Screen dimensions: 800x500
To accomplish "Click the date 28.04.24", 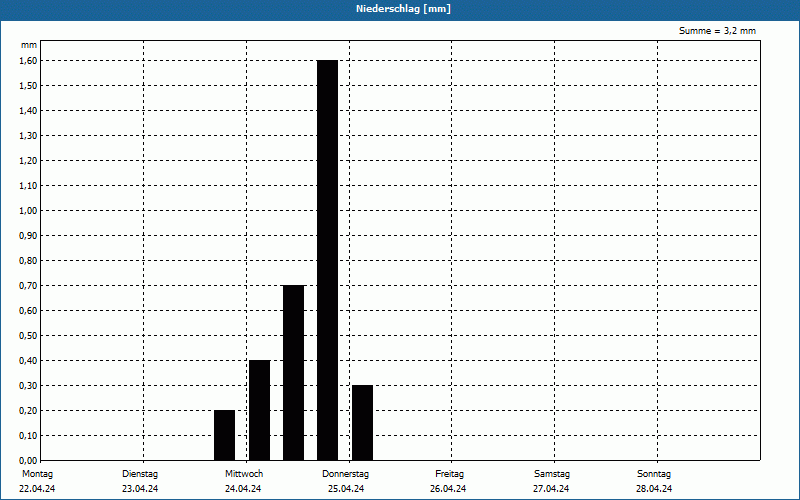I will (x=654, y=489).
